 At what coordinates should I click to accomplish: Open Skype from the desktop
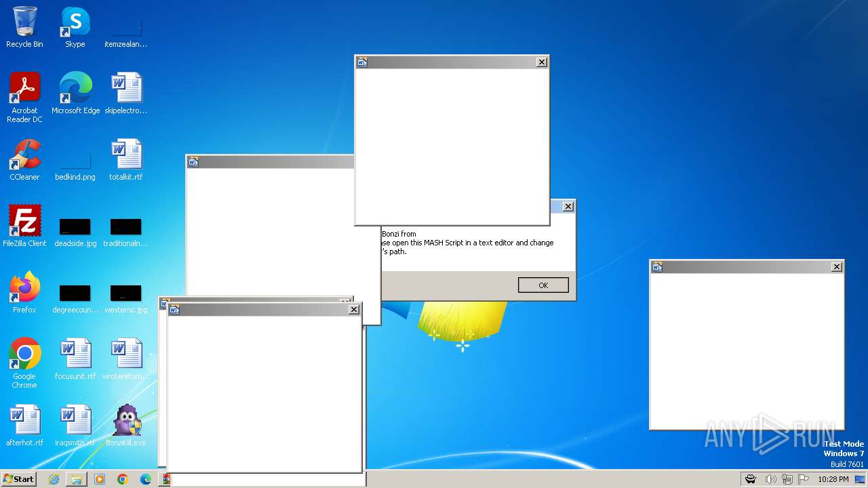click(x=75, y=27)
